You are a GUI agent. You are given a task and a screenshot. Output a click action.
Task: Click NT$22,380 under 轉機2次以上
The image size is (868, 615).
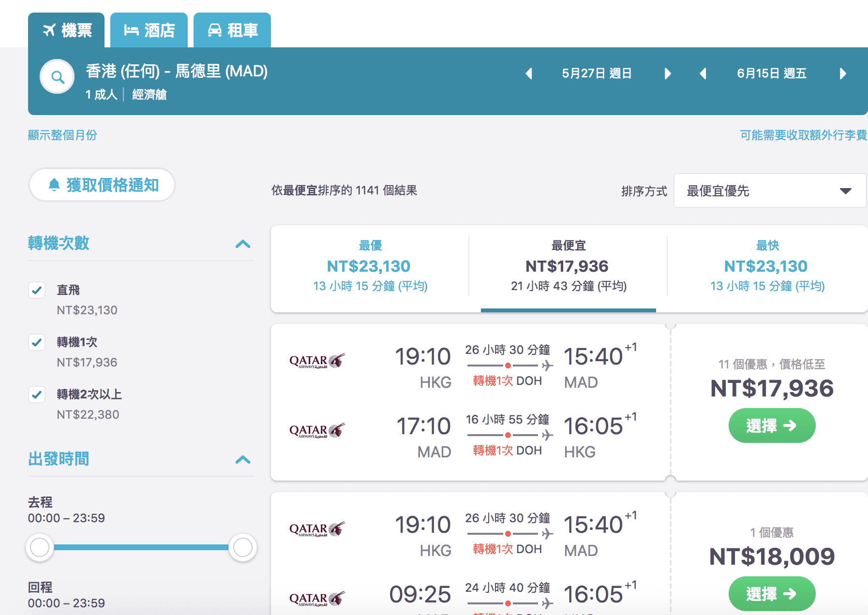pos(88,414)
